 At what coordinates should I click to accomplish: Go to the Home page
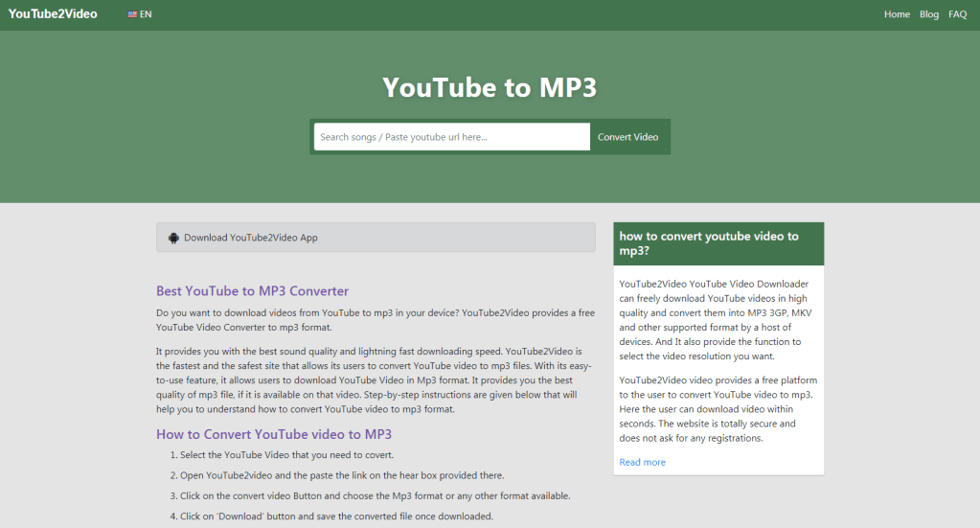pyautogui.click(x=897, y=14)
